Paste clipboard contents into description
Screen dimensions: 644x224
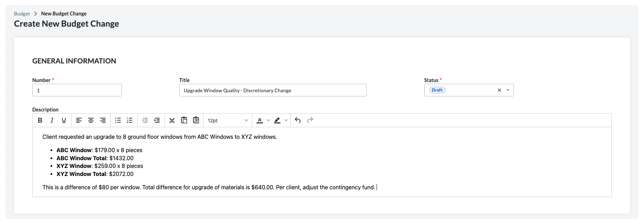(x=184, y=120)
